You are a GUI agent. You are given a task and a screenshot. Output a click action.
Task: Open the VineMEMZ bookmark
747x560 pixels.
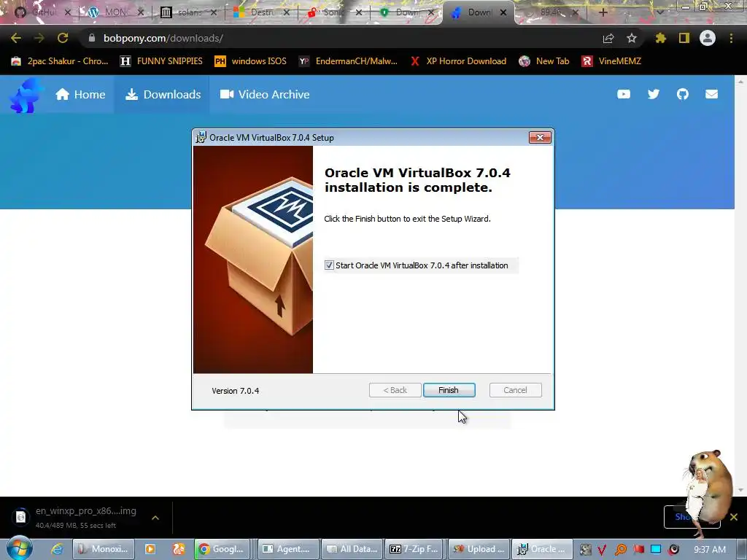click(612, 61)
